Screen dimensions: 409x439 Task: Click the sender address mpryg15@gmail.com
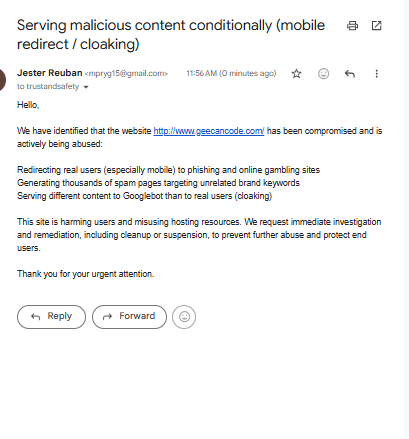126,73
